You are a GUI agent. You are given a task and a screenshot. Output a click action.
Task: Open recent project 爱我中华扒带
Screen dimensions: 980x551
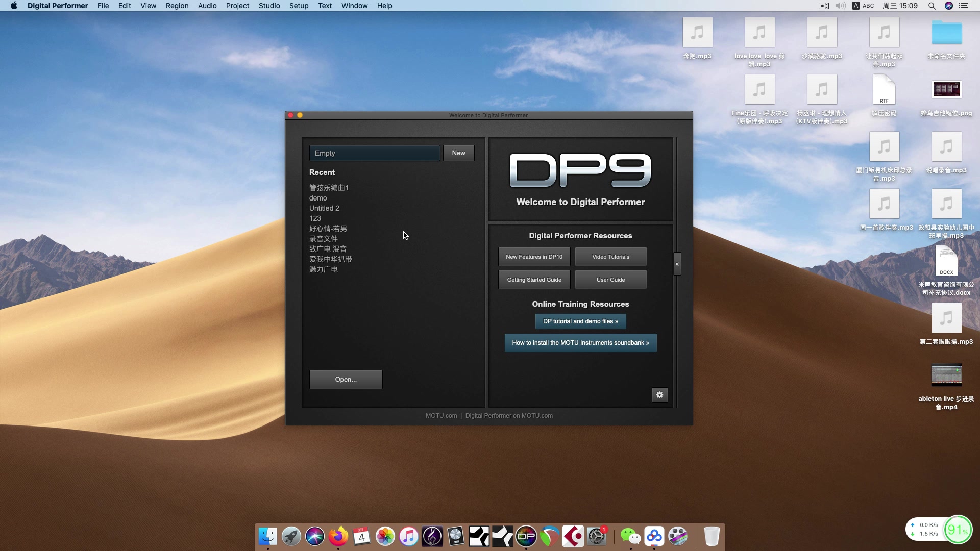[330, 259]
